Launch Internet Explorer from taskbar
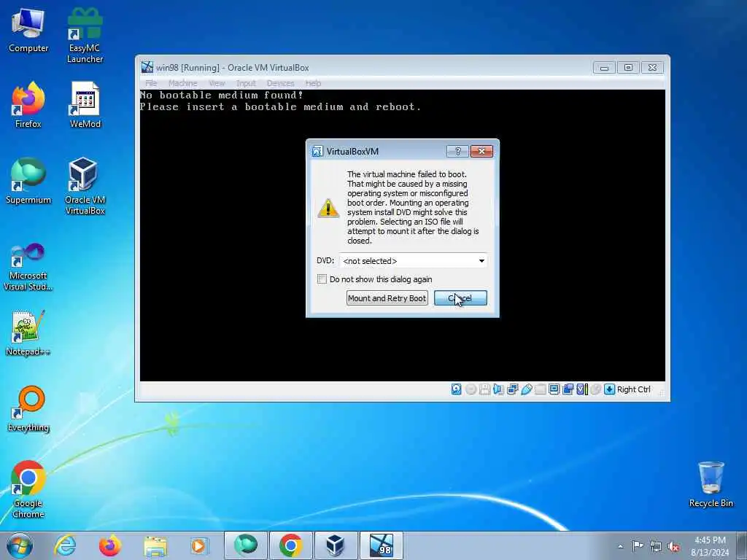 click(x=65, y=545)
